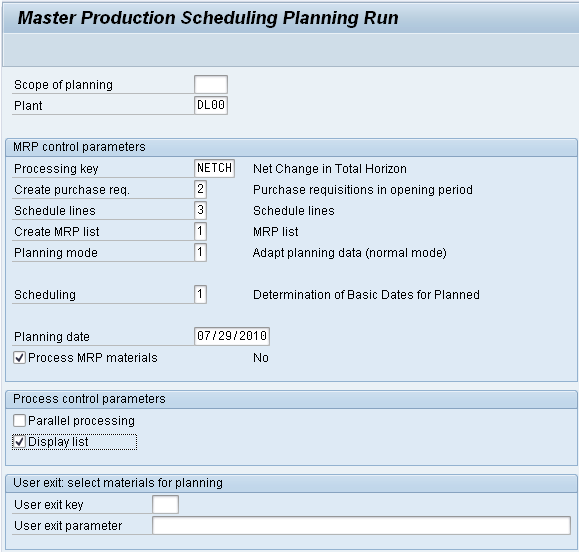Click the Process control parameters header
The width and height of the screenshot is (579, 552).
pyautogui.click(x=291, y=399)
